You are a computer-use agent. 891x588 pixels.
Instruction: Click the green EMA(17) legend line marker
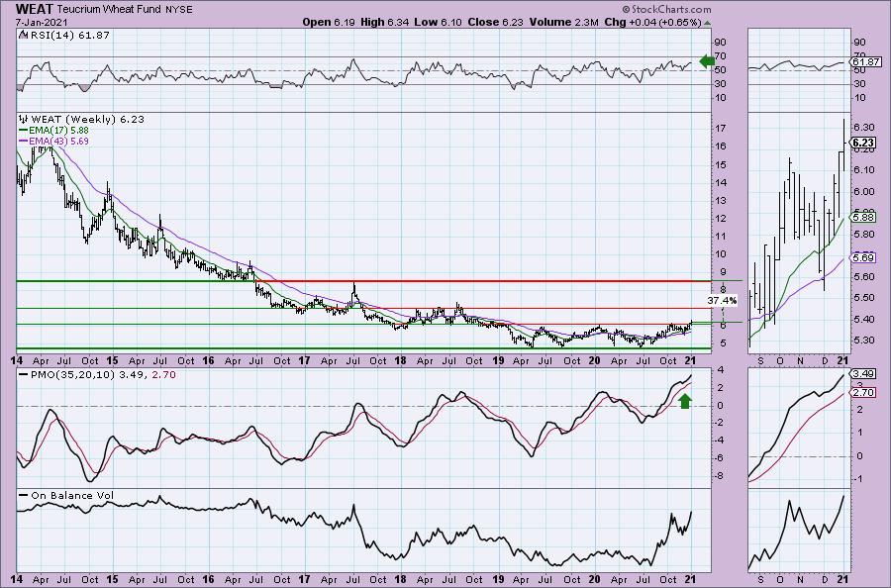pos(24,130)
